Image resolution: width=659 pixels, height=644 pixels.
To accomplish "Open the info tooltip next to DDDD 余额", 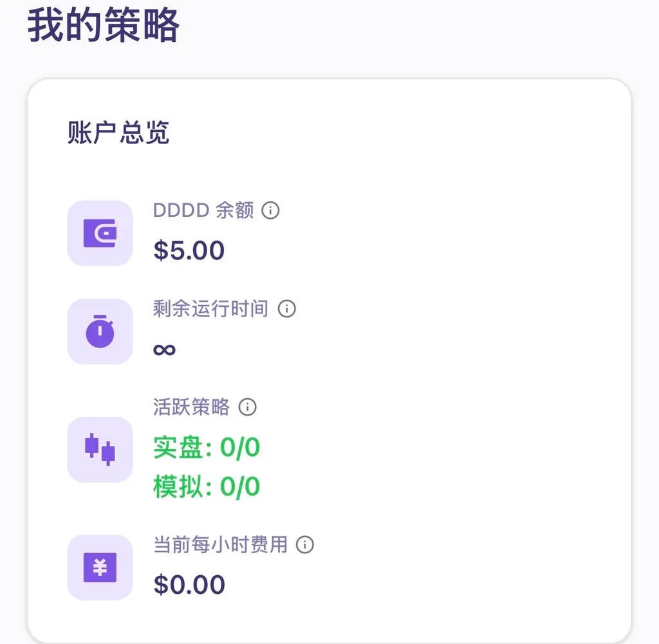I will click(x=272, y=210).
